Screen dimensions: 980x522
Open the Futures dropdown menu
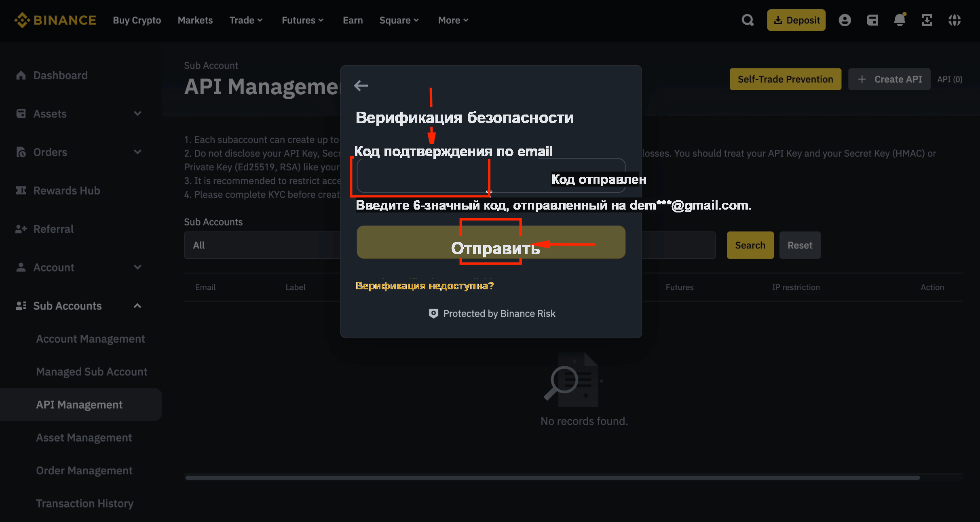[x=303, y=20]
